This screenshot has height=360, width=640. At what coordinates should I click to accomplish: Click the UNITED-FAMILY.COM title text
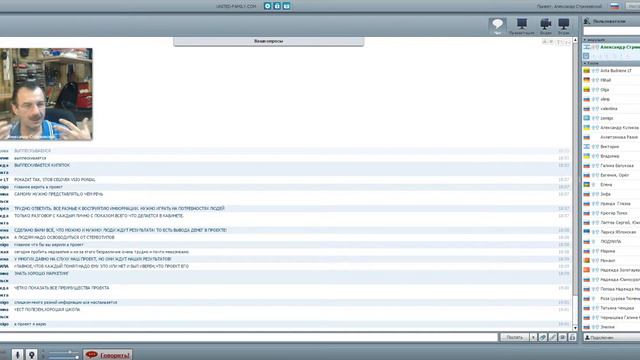coord(236,6)
